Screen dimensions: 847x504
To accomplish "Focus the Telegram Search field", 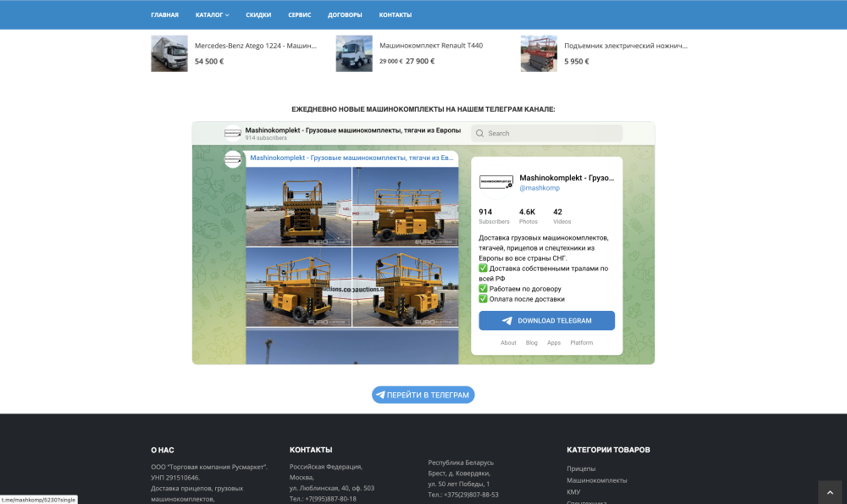I will [x=546, y=133].
